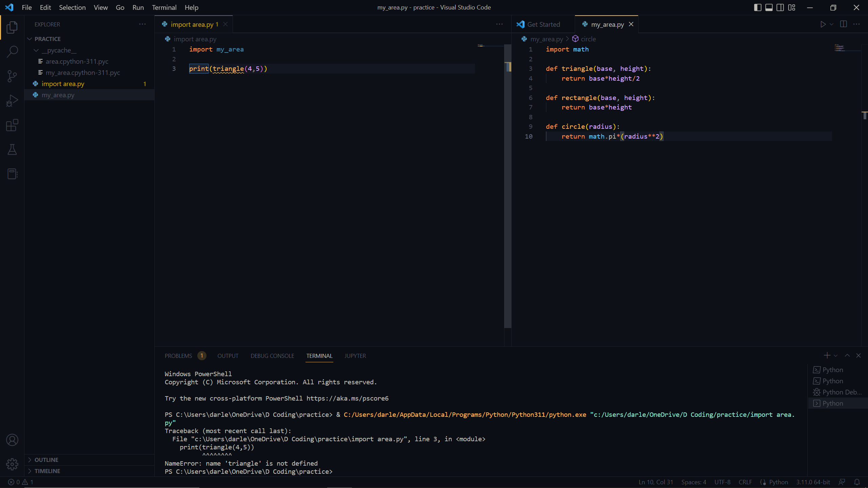This screenshot has height=488, width=868.
Task: Select interpreter 3.11.0 64-bit
Action: click(813, 482)
